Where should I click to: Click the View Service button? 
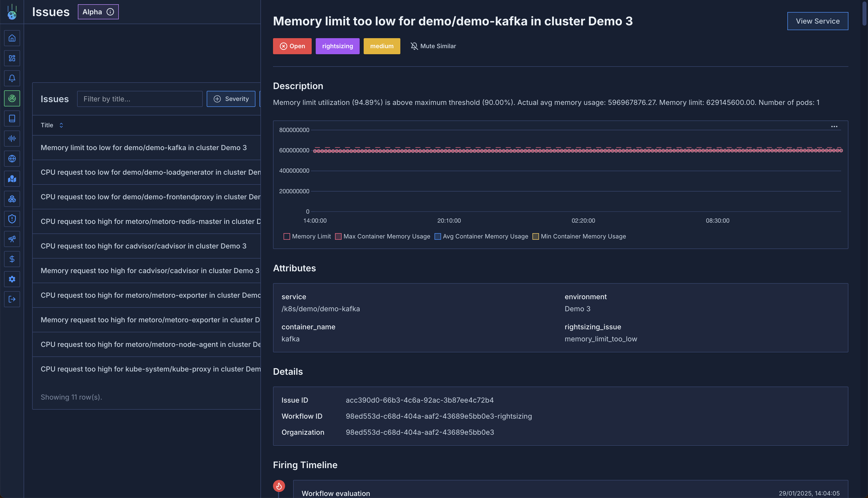[x=817, y=21]
